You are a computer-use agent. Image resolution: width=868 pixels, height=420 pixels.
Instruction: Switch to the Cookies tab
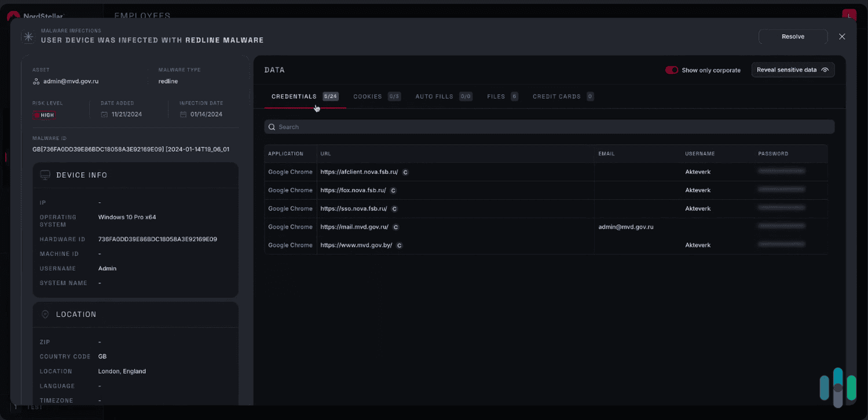(368, 96)
